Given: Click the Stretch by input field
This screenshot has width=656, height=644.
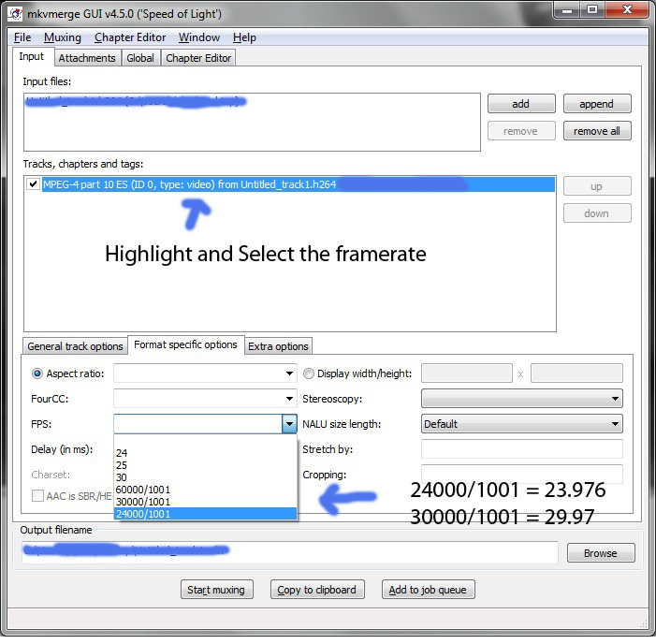Looking at the screenshot, I should click(522, 449).
